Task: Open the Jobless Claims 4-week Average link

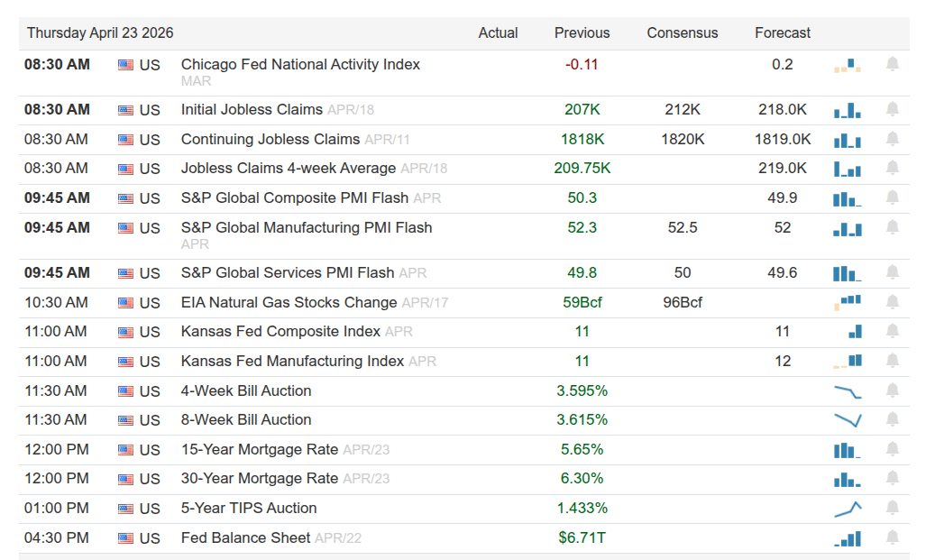Action: [x=289, y=169]
